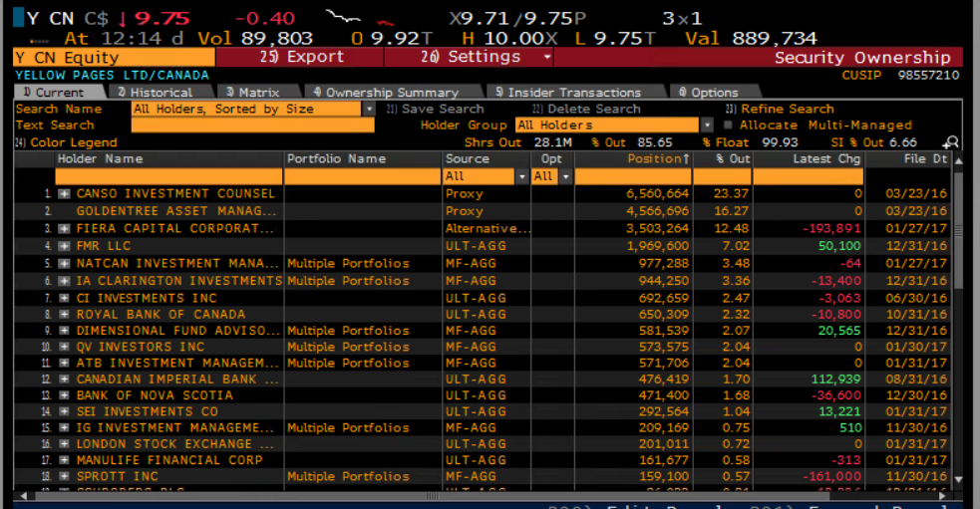Click position value 6,560,664
This screenshot has width=980, height=509.
657,194
